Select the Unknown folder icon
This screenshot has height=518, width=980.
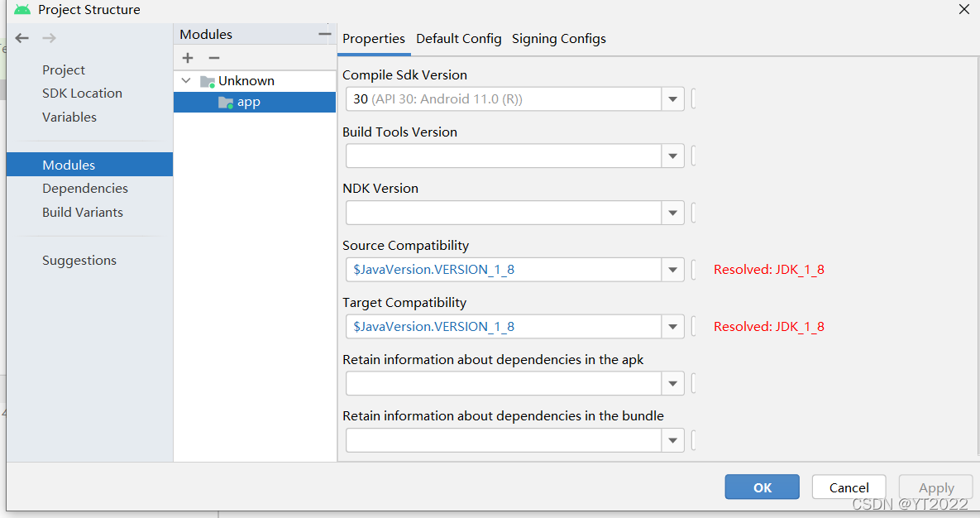(x=208, y=81)
